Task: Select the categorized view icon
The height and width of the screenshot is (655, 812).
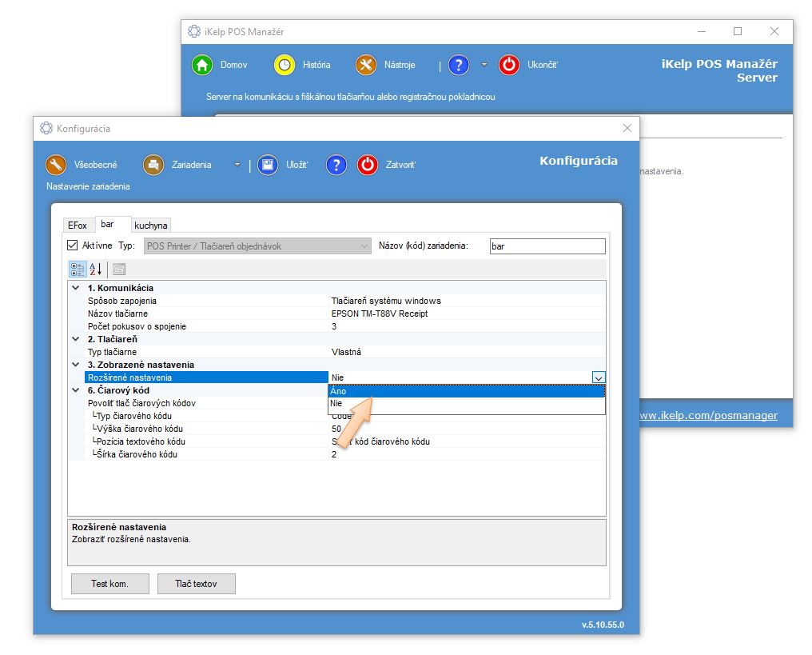Action: (78, 270)
